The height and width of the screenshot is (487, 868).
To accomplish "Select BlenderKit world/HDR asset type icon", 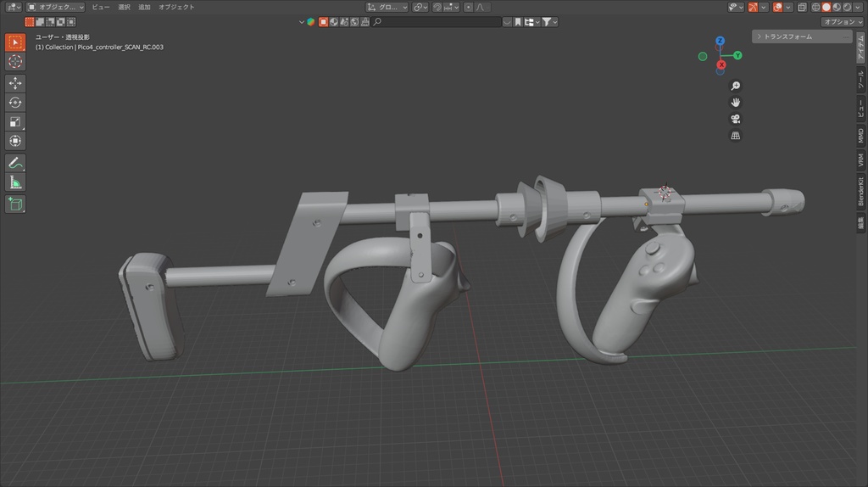I will [x=354, y=22].
